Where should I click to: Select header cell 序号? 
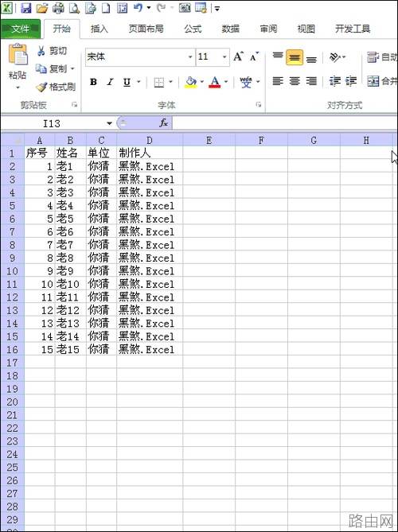point(39,153)
